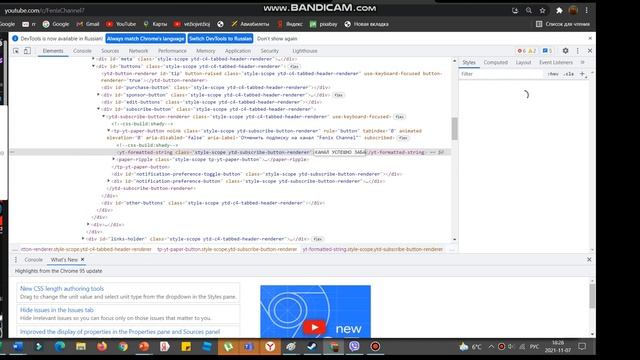
Task: Switch to the Console tab
Action: click(x=82, y=51)
